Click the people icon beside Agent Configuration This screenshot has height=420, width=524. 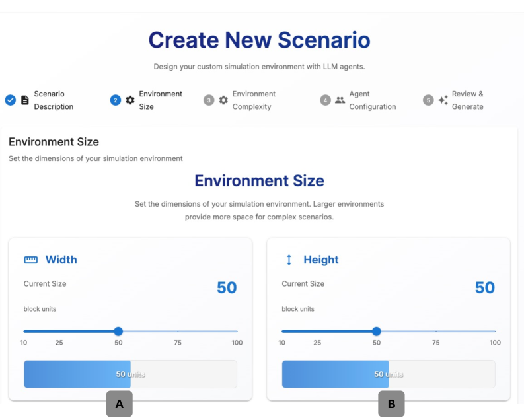pos(340,100)
